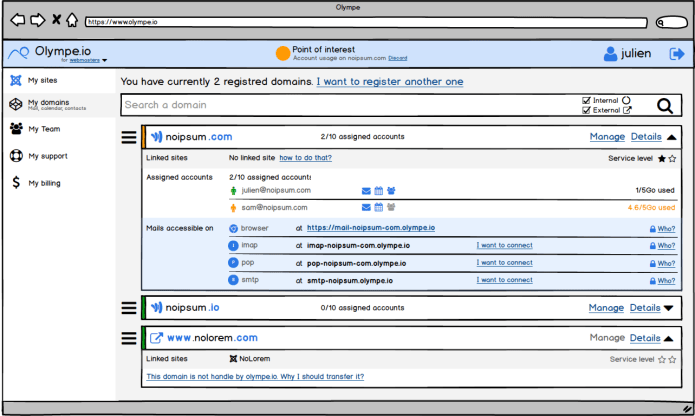Click hamburger handle beside noipsum.com
This screenshot has height=416, width=695.
pos(129,137)
